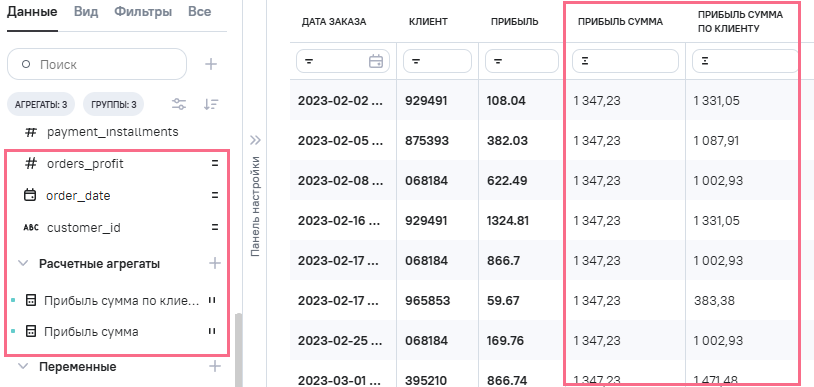Select the orders_profit field

pos(85,164)
